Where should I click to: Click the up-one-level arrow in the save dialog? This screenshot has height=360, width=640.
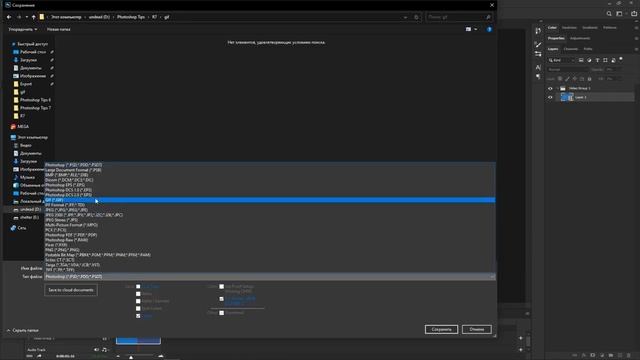point(34,17)
